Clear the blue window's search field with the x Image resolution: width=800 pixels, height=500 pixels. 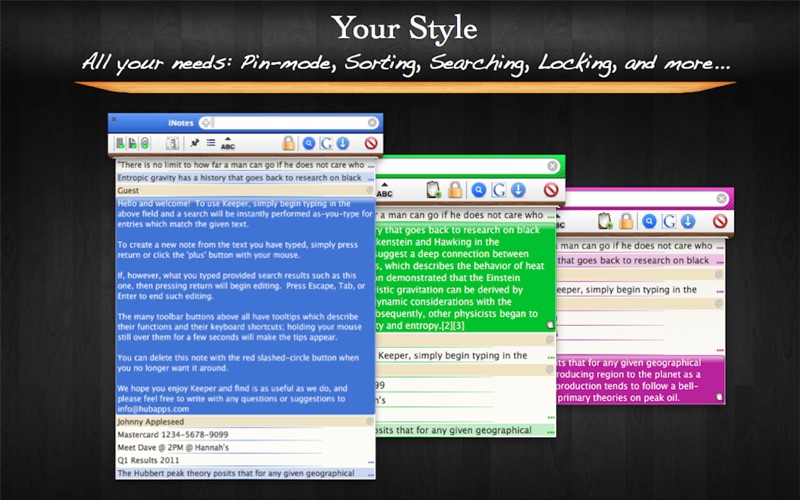point(372,122)
